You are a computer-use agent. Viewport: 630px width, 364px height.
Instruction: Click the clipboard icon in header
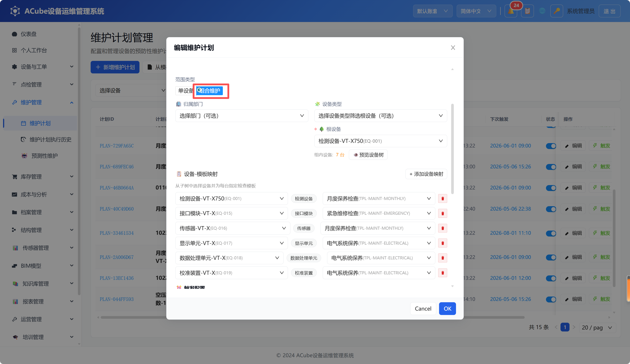pos(527,11)
